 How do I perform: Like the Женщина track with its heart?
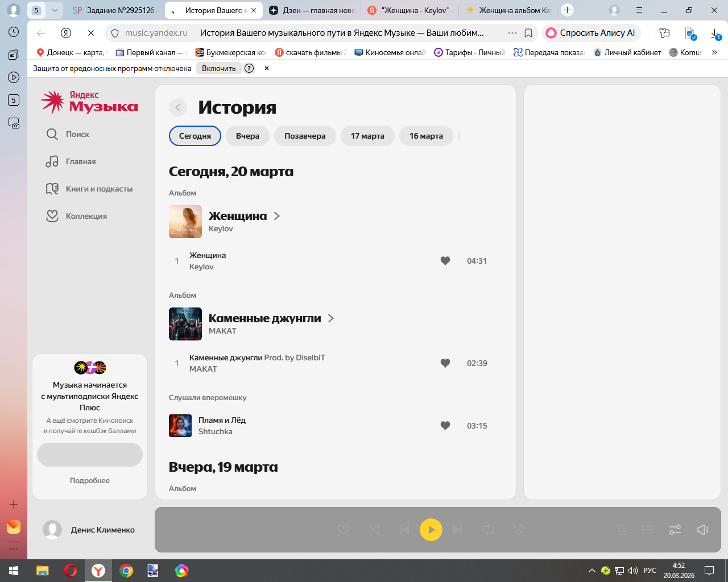click(445, 261)
